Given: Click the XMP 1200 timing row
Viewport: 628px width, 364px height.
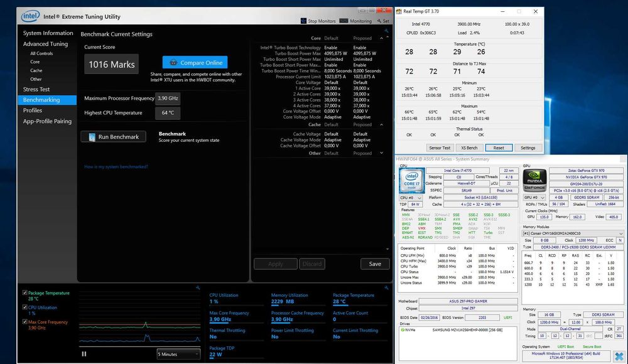Looking at the screenshot, I should tap(573, 285).
